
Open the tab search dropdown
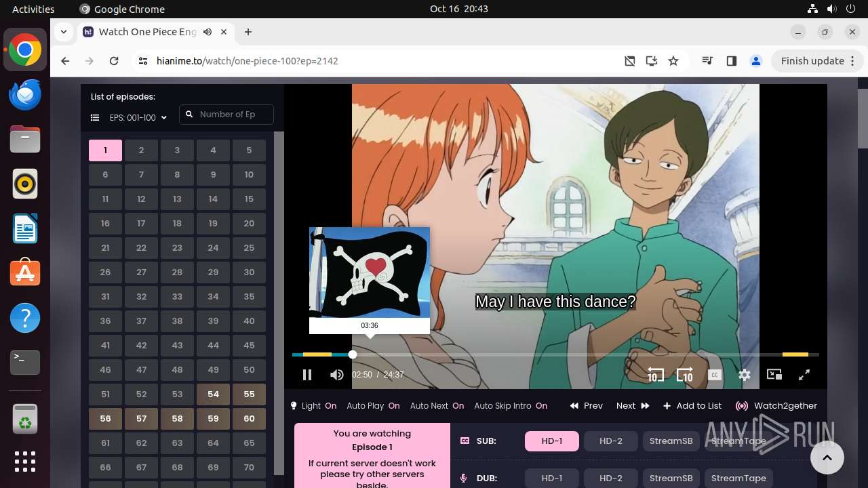(63, 32)
